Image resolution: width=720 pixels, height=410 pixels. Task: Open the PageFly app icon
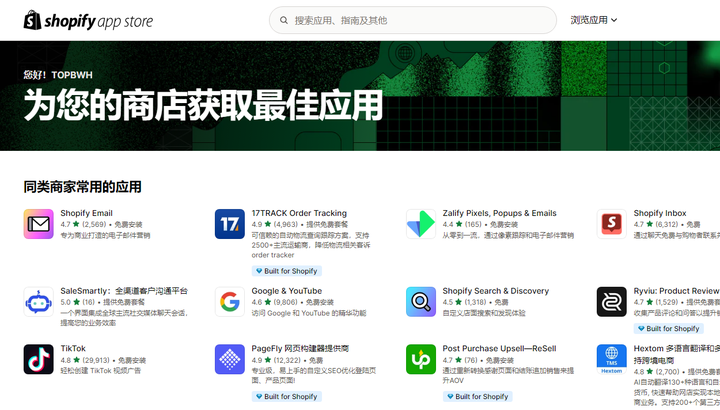point(230,359)
